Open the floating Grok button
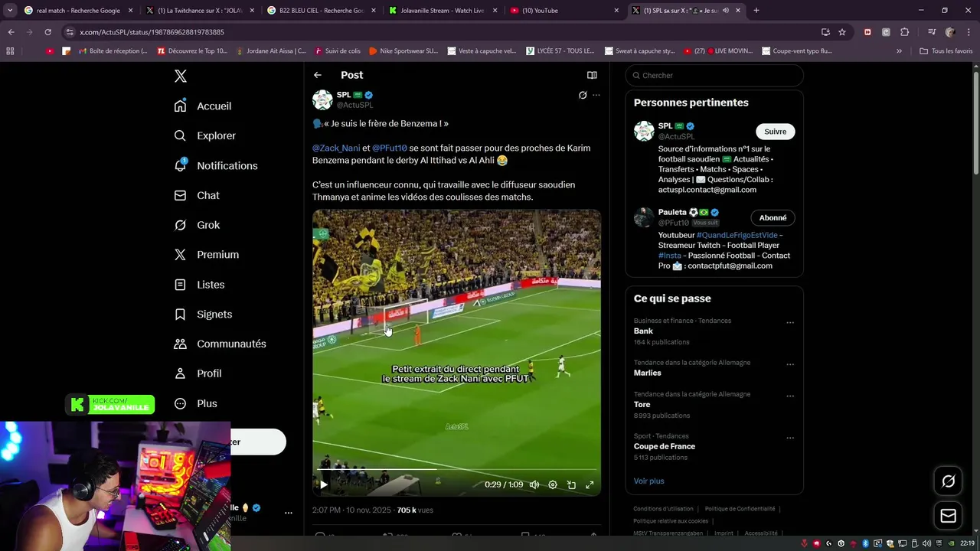This screenshot has width=980, height=551. point(949,481)
